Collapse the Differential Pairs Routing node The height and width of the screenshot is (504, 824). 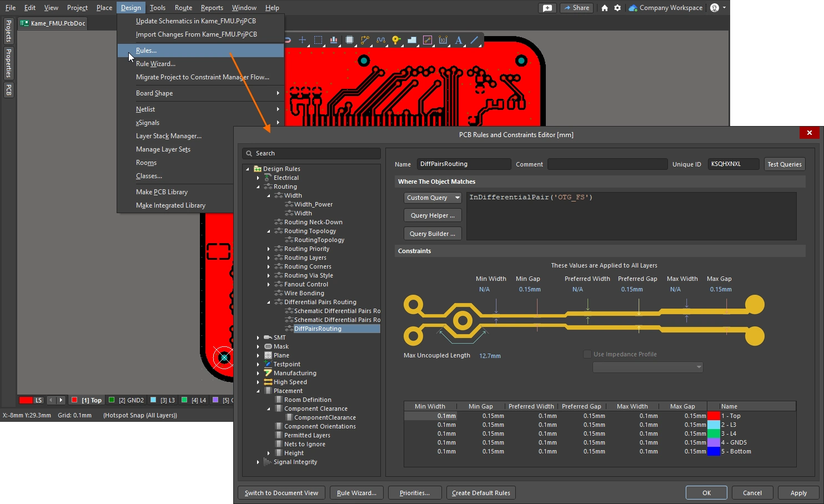coord(269,302)
